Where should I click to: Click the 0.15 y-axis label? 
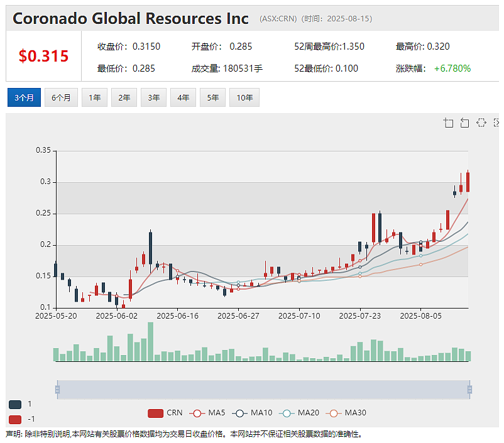[43, 276]
